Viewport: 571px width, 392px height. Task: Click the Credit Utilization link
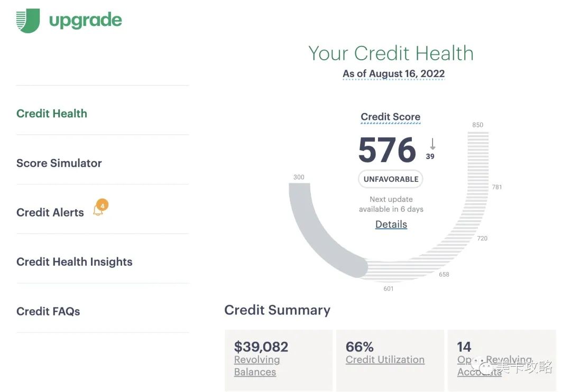384,359
